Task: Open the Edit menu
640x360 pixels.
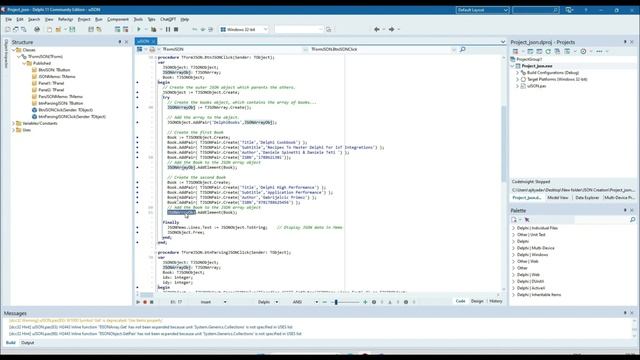Action: click(x=20, y=19)
